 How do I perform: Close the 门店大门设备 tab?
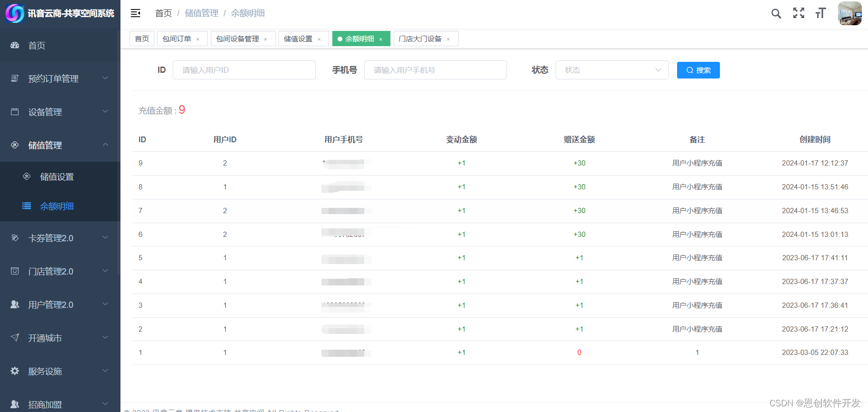pyautogui.click(x=449, y=39)
